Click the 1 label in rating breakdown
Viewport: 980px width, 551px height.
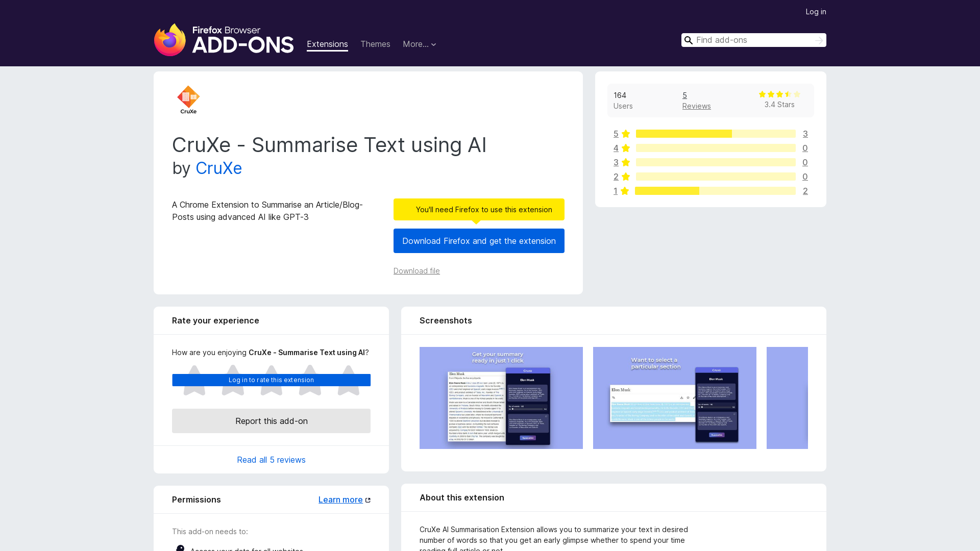(x=615, y=191)
